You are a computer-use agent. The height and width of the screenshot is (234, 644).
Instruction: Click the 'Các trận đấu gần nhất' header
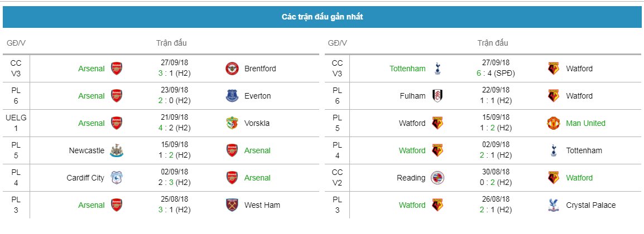tap(322, 17)
